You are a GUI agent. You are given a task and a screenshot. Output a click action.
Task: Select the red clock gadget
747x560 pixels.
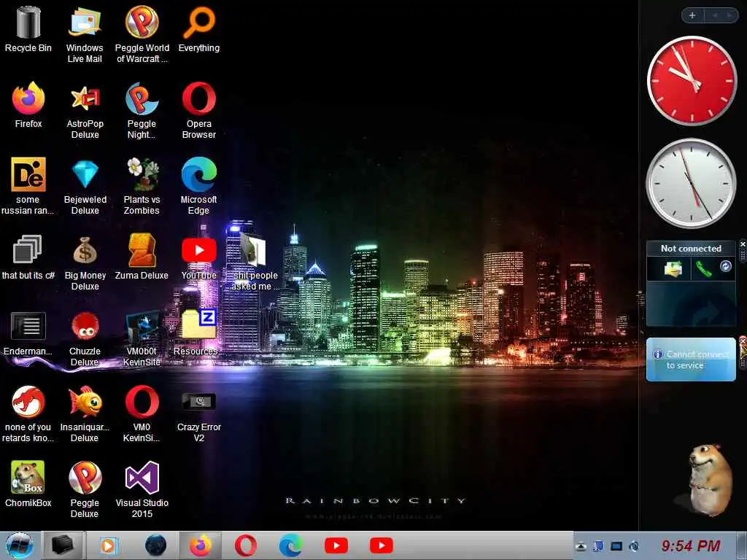(692, 81)
